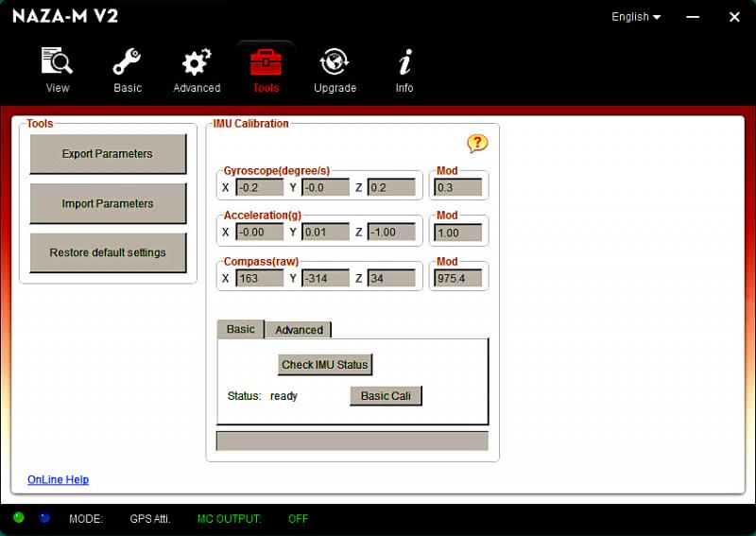Click the blue status LED indicator
Screen dimensions: 756x536
click(44, 518)
